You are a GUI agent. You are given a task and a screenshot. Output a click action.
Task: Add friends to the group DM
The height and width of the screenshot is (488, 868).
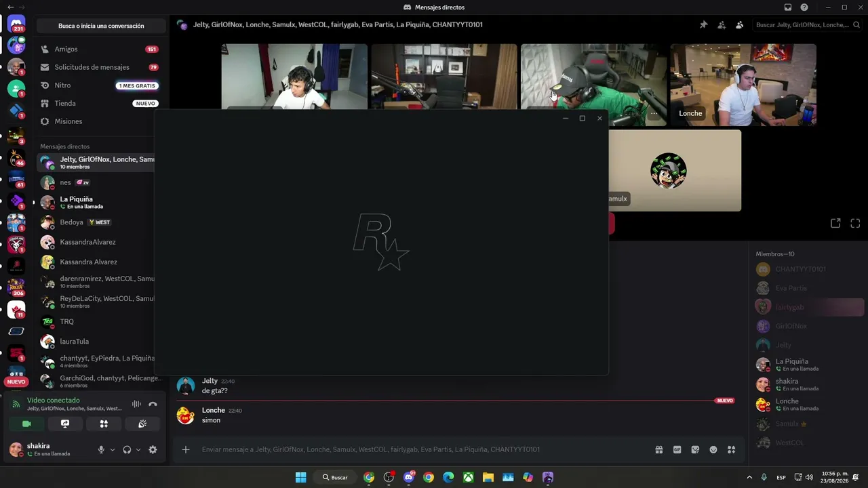[x=722, y=25]
